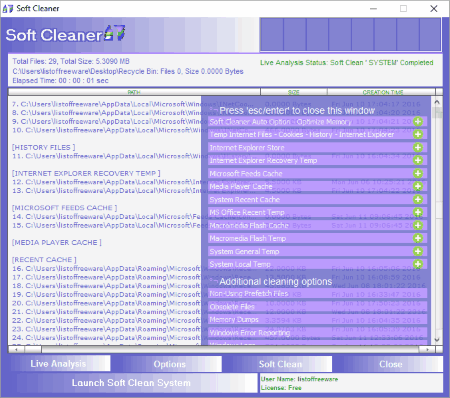Screen dimensions: 450x398
Task: Click the horizontal scrollbar thumb
Action: coord(33,349)
